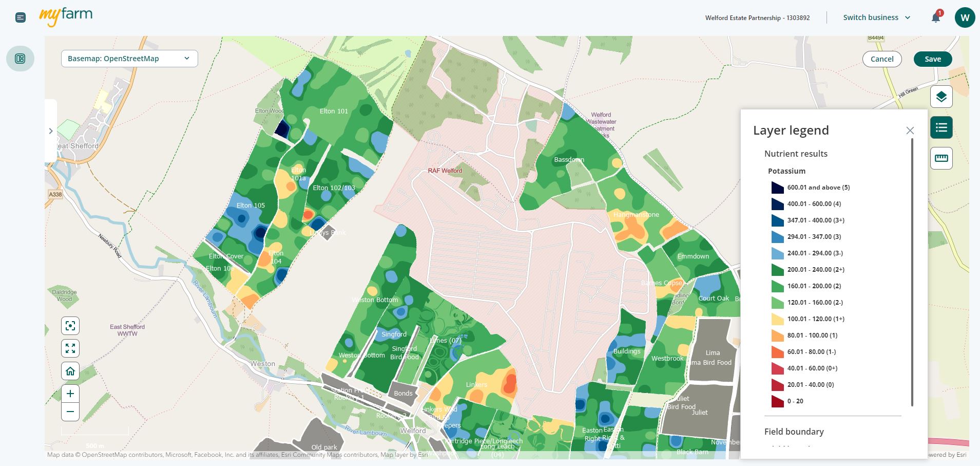Click the 240.01 - 294.00 (3-) swatch
Image resolution: width=980 pixels, height=466 pixels.
pyautogui.click(x=777, y=253)
